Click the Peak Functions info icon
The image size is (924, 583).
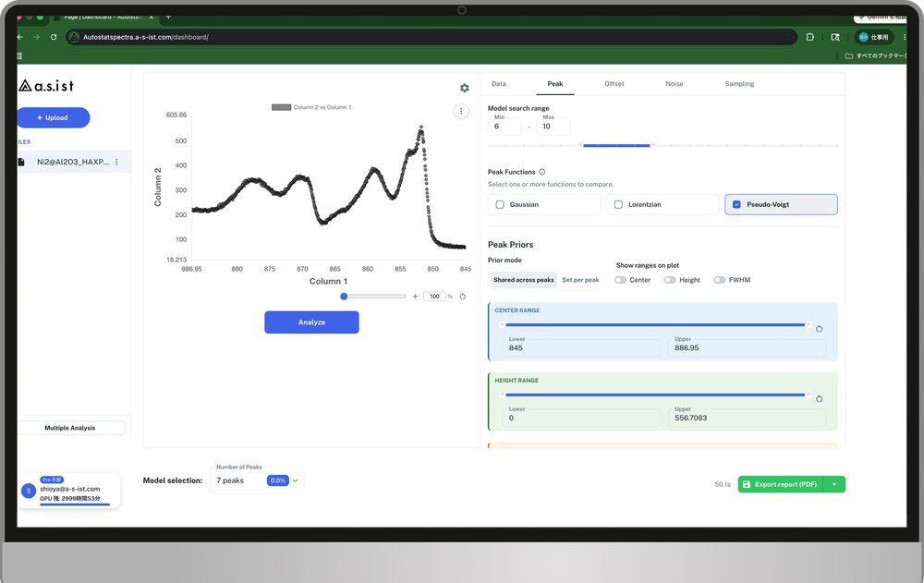(x=542, y=172)
